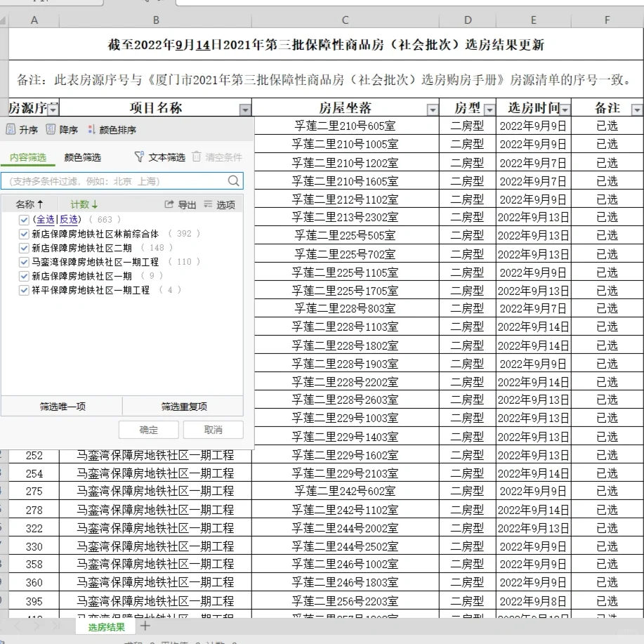Switch to 内容筛选 tab
The width and height of the screenshot is (644, 644).
[x=28, y=157]
